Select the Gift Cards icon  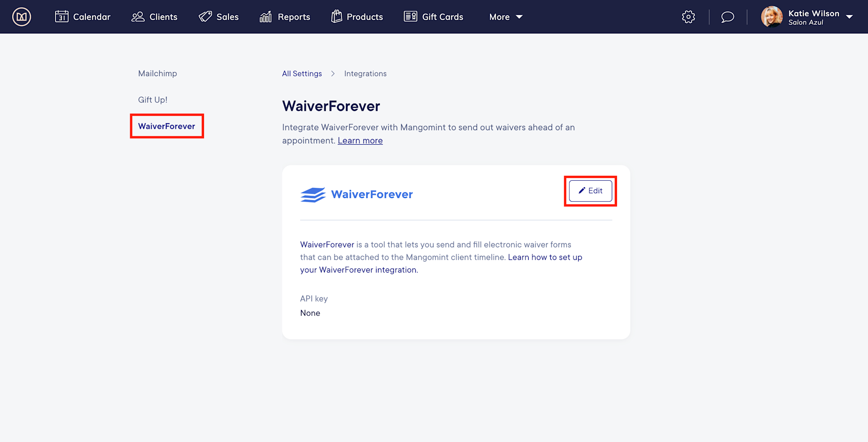pos(410,16)
